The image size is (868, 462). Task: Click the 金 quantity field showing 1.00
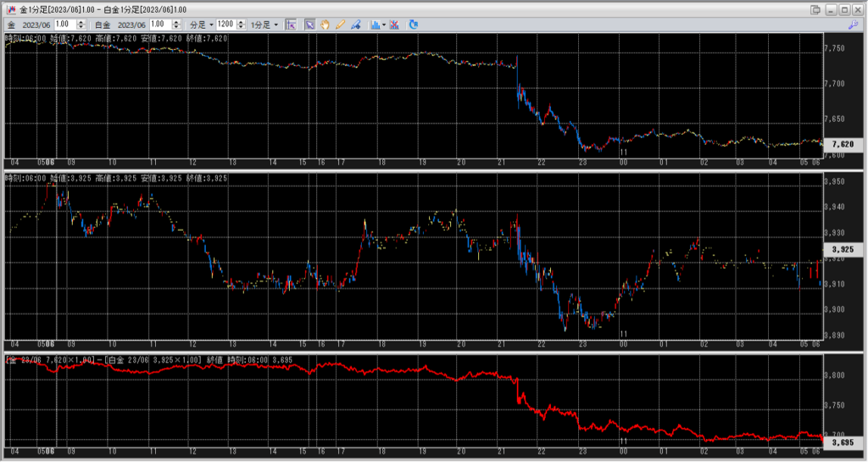pos(65,25)
